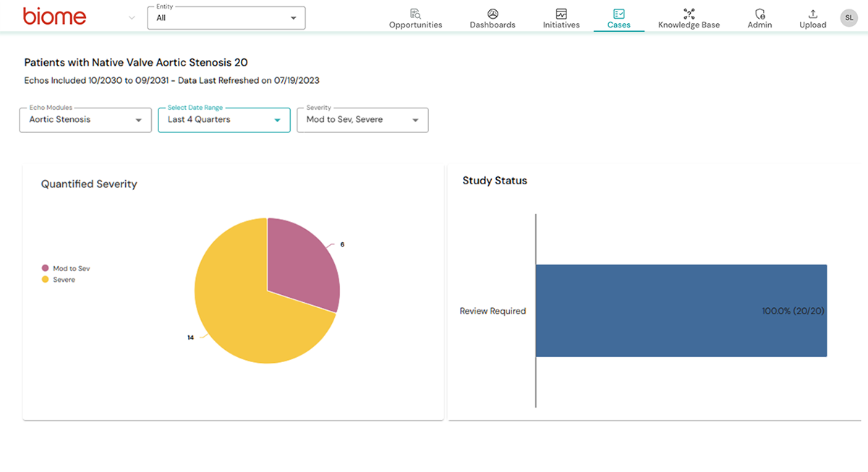Click the Upload icon
This screenshot has width=868, height=472.
tap(812, 13)
